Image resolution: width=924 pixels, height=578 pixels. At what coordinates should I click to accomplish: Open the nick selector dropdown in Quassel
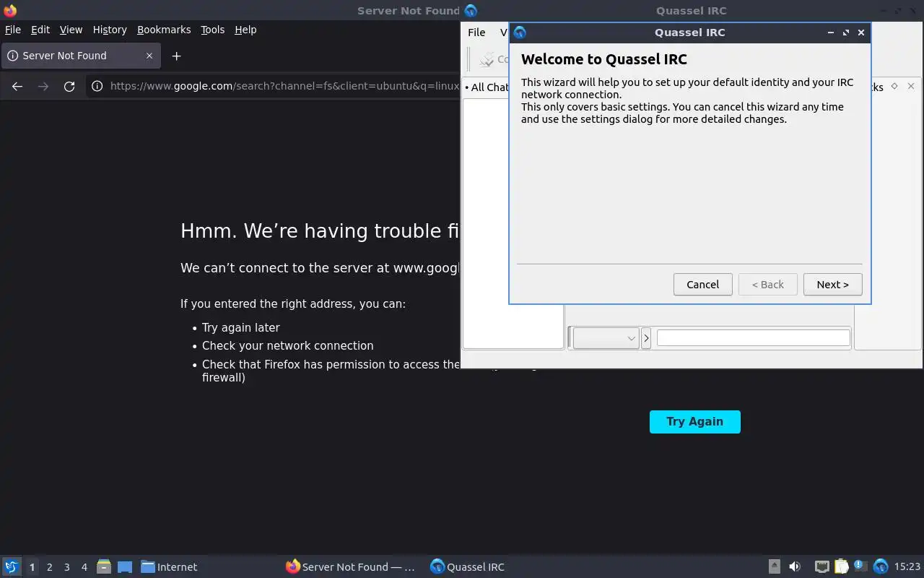pyautogui.click(x=606, y=338)
